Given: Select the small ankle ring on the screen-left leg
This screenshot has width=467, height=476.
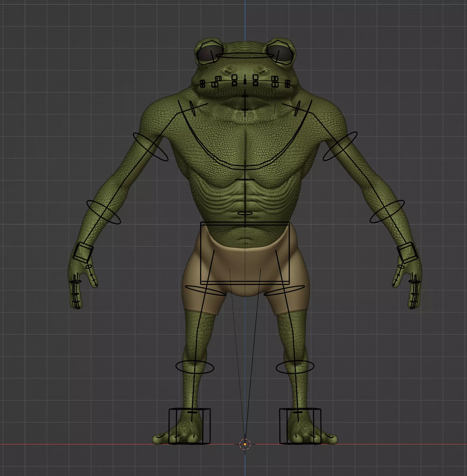Looking at the screenshot, I should 192,412.
